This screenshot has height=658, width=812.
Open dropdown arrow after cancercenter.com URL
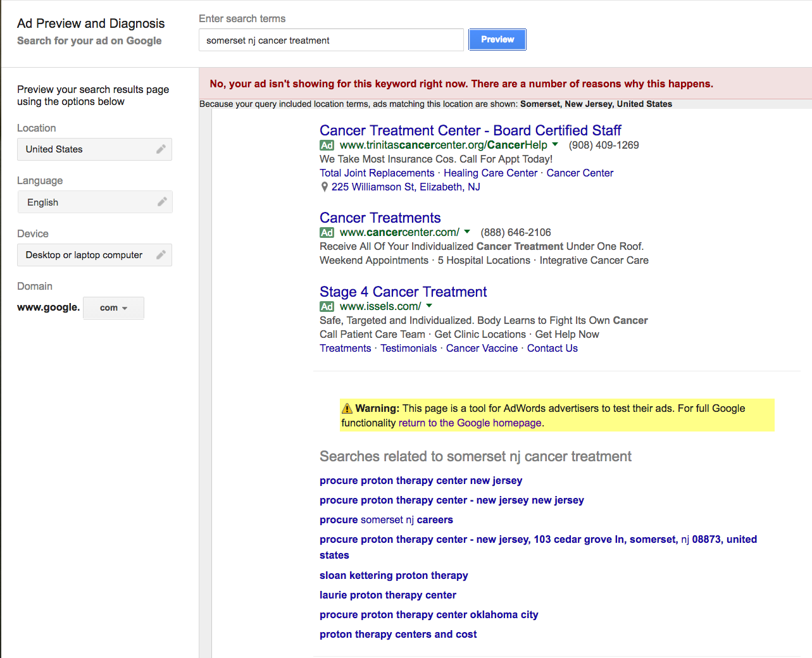(467, 232)
